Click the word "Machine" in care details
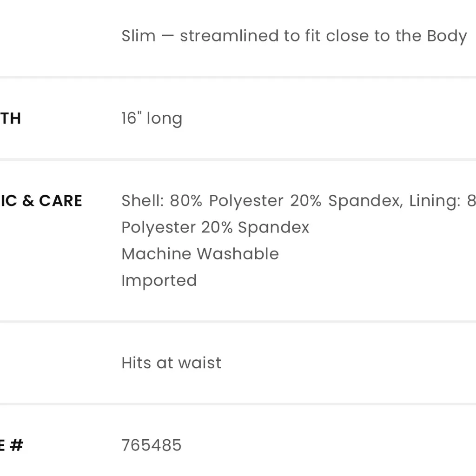This screenshot has width=476, height=476. 156,254
